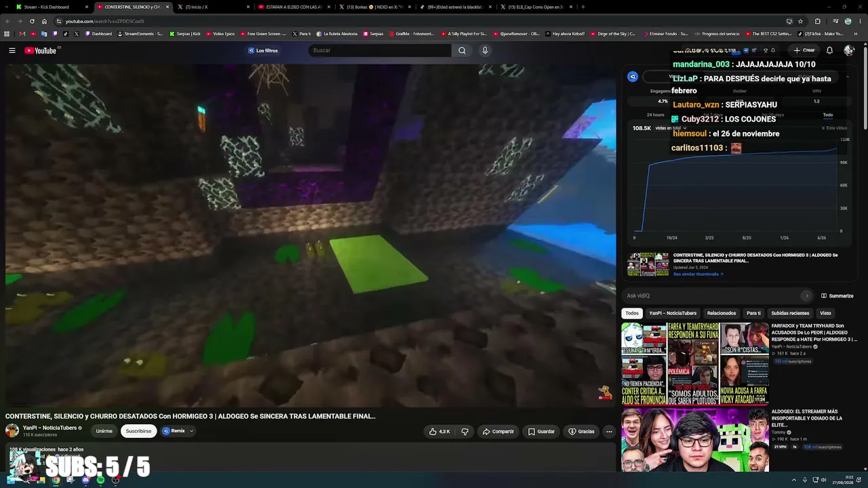The width and height of the screenshot is (868, 488).
Task: Click the Gracias button
Action: [582, 431]
